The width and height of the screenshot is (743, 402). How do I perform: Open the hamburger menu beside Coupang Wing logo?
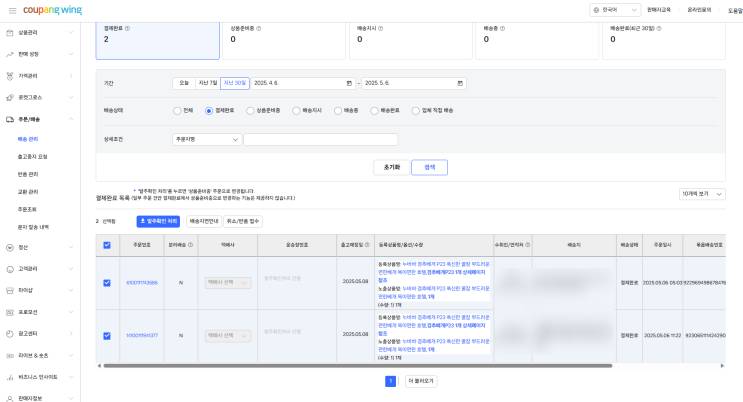[12, 10]
